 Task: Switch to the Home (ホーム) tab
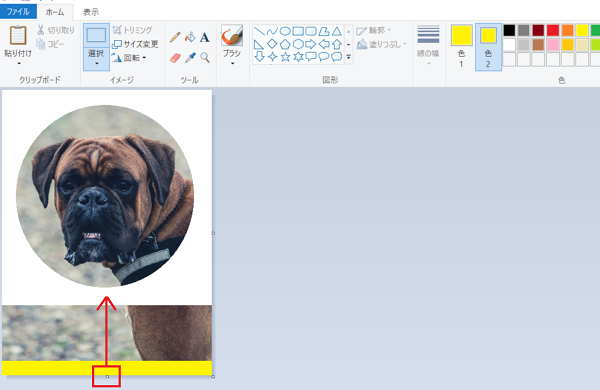pyautogui.click(x=55, y=12)
